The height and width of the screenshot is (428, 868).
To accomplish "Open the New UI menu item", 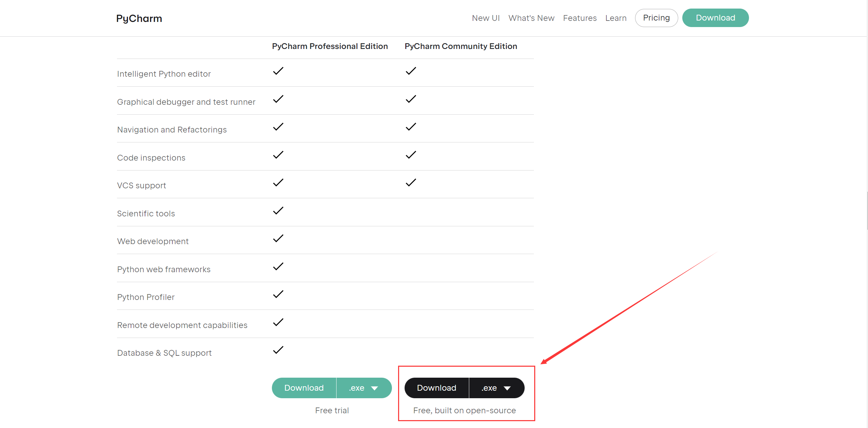I will [486, 18].
